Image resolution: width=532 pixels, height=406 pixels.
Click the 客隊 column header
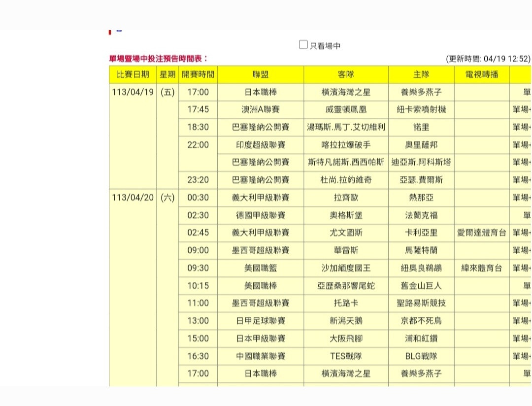click(x=346, y=75)
